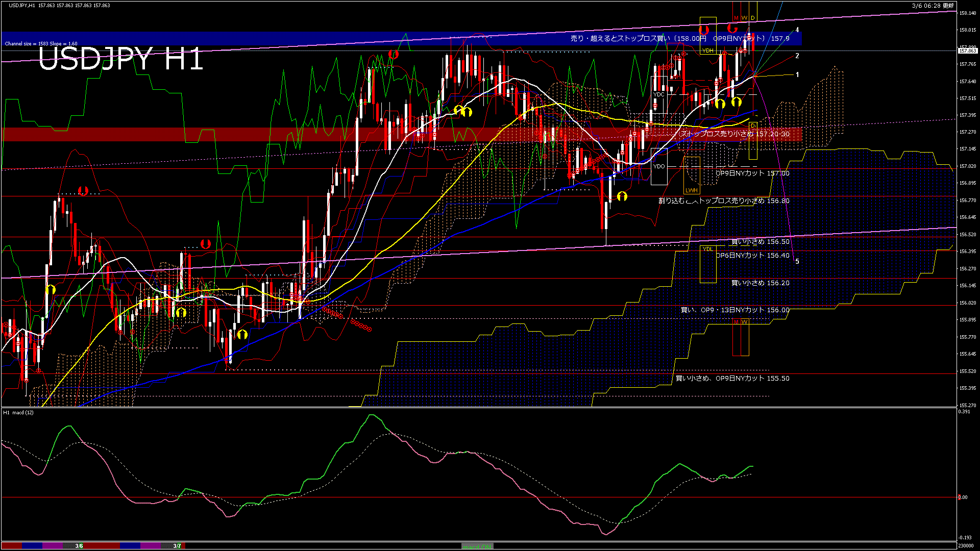980x551 pixels.
Task: Click the 3/6 date marker on timeline
Action: [x=79, y=546]
